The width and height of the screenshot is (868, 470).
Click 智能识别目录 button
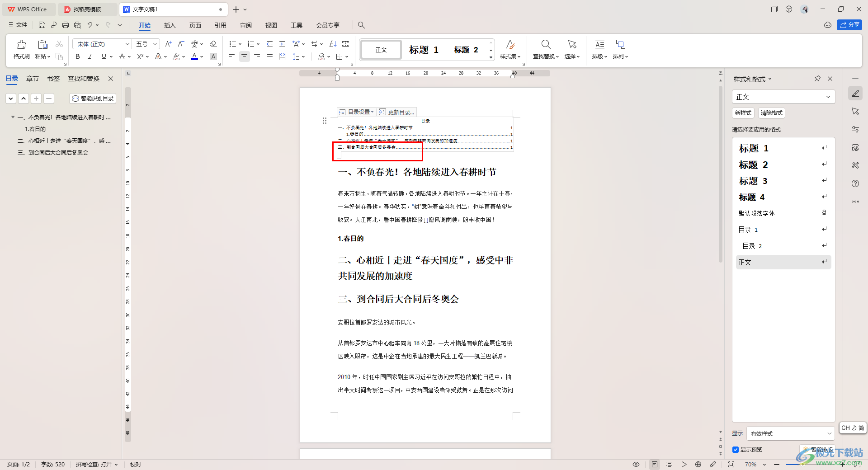[x=93, y=98]
